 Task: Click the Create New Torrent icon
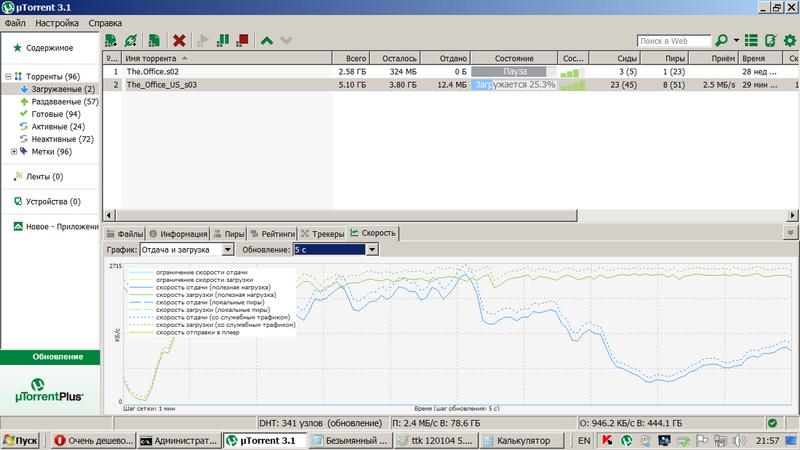(154, 40)
